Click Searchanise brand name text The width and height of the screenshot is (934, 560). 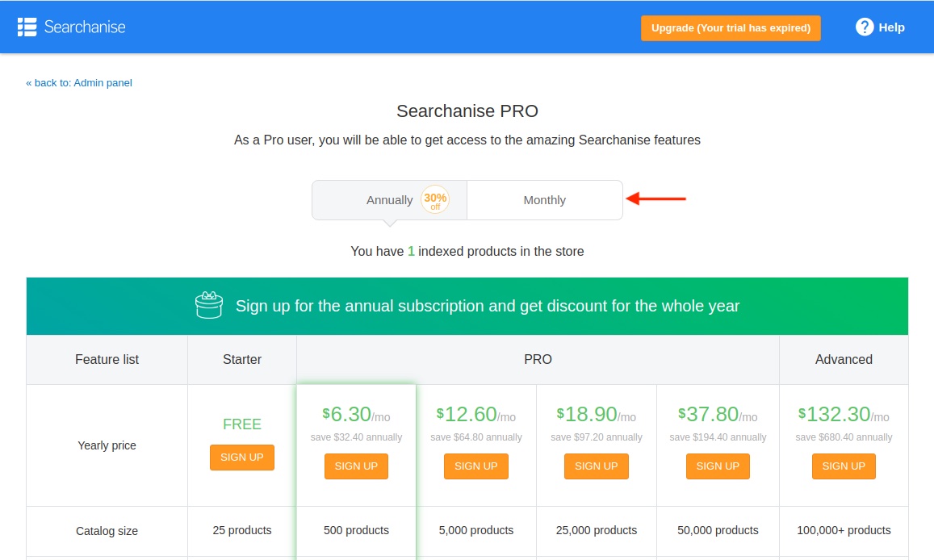pyautogui.click(x=85, y=27)
